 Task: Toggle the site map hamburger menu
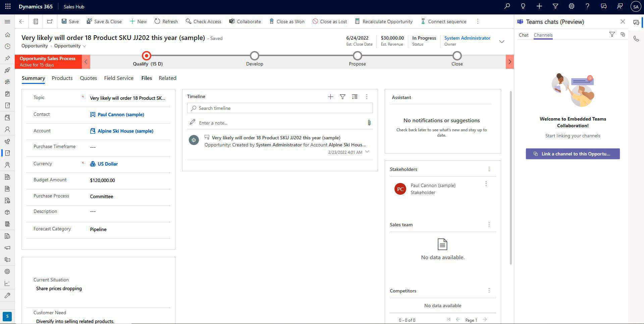(7, 21)
